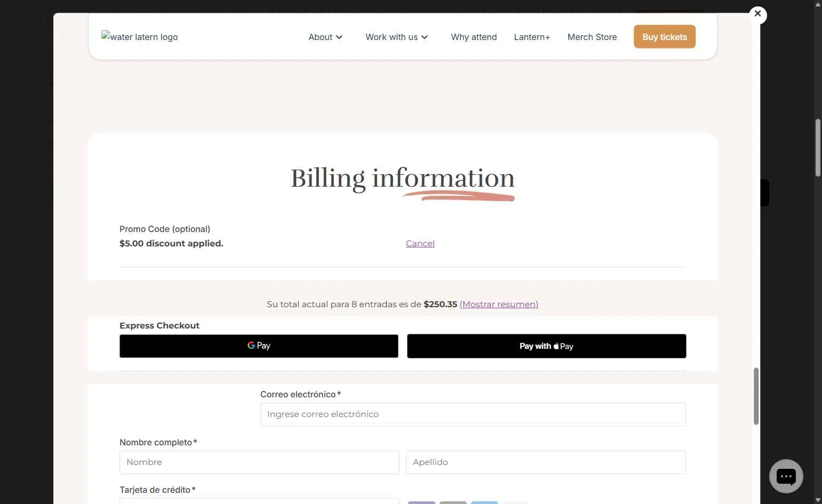Click the Billing information heading
Image resolution: width=822 pixels, height=504 pixels.
[403, 178]
